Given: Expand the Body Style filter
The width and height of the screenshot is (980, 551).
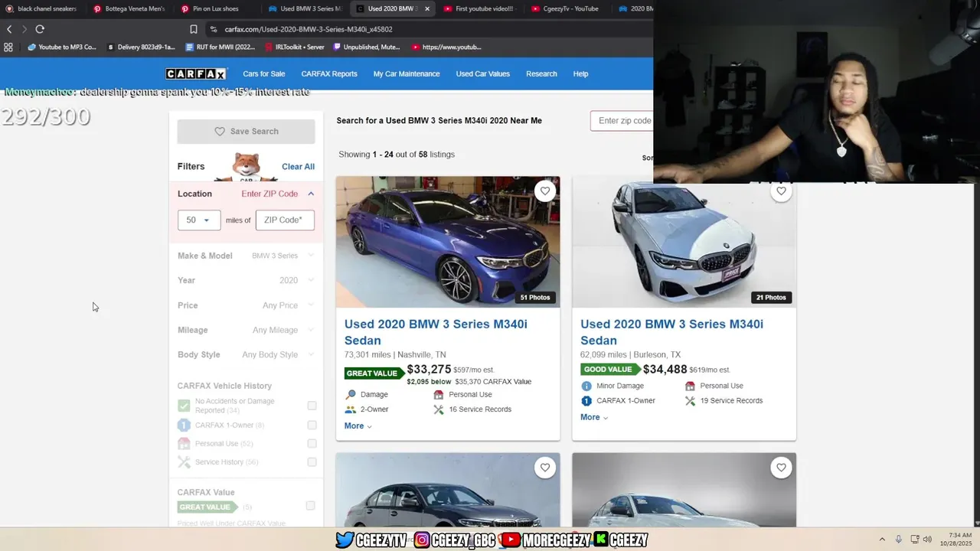Looking at the screenshot, I should pos(246,354).
